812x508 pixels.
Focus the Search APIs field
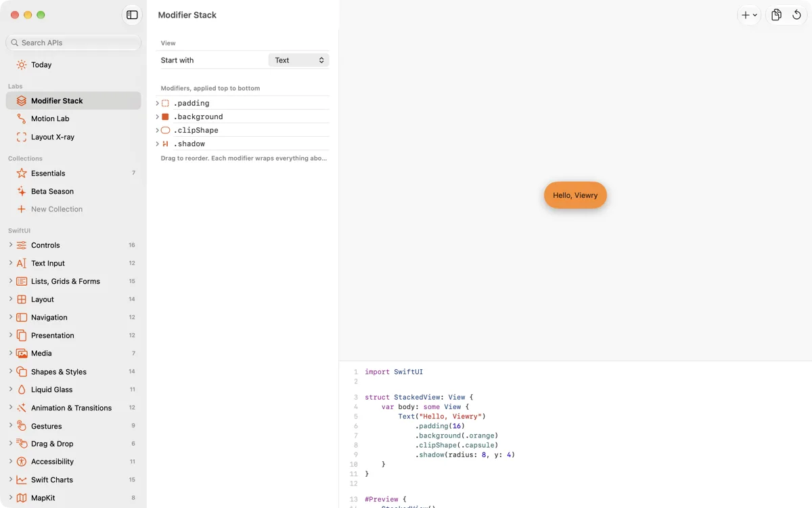pyautogui.click(x=74, y=43)
